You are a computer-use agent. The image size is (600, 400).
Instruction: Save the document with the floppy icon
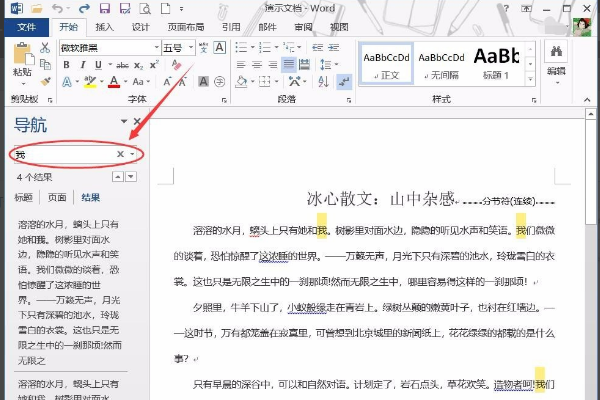click(x=104, y=8)
